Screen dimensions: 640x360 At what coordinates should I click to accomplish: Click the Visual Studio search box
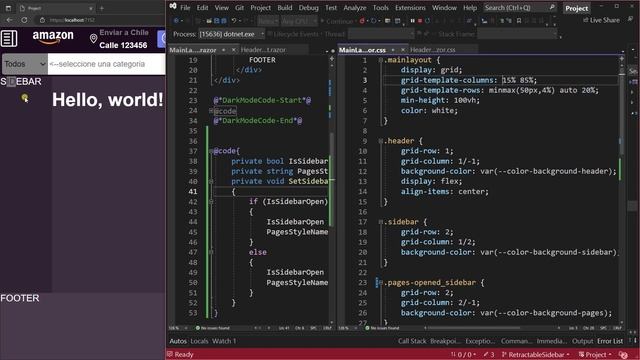(x=520, y=8)
